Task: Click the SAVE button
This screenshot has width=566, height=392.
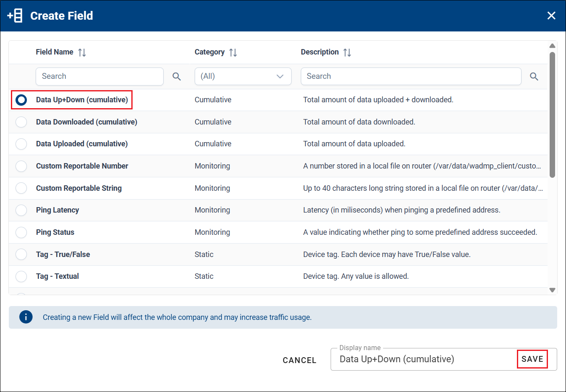Action: 532,359
